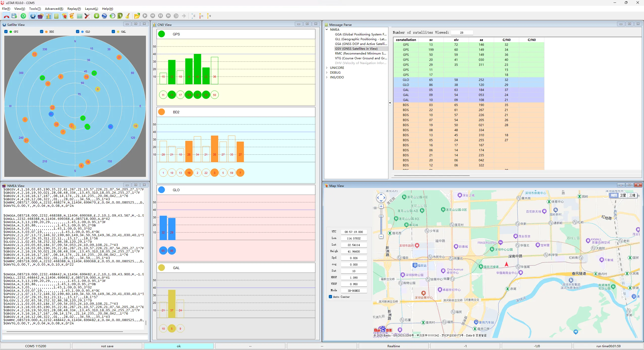Image resolution: width=644 pixels, height=350 pixels.
Task: Toggle the GLO satellite checkbox
Action: click(x=78, y=32)
